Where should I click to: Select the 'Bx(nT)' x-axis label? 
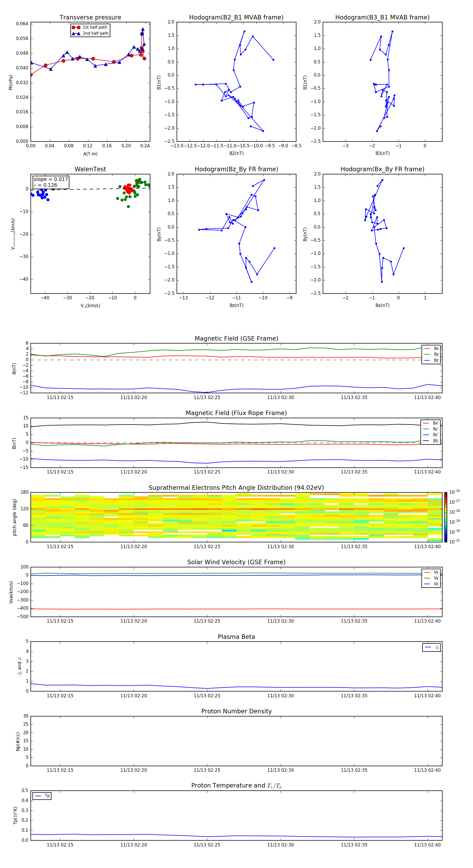[x=382, y=305]
